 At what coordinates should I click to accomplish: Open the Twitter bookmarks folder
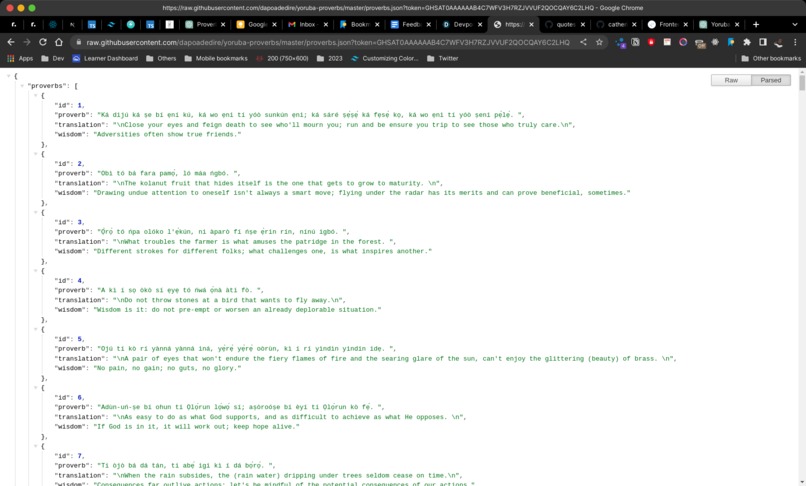[443, 58]
